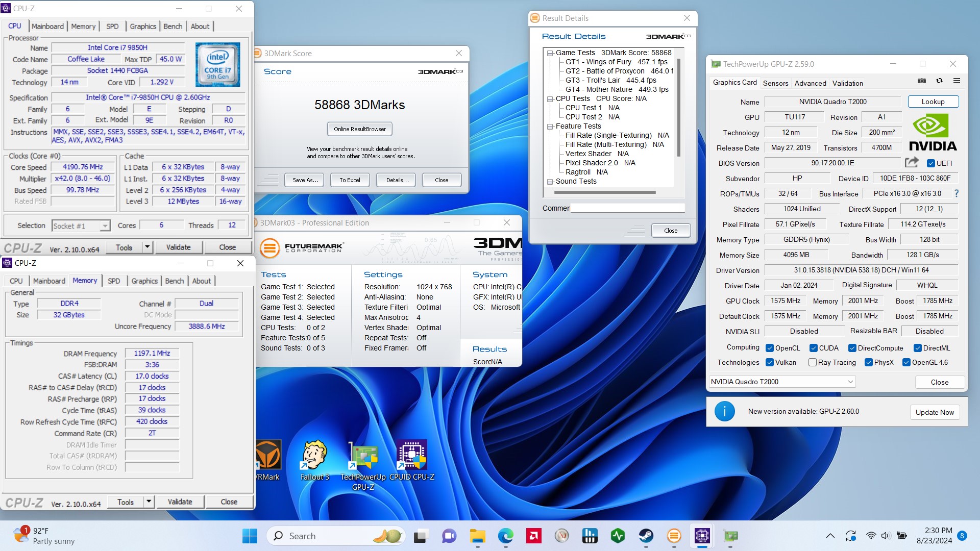Toggle the OpenGL 4.6 checkbox
Screen dimensions: 980x551
point(906,362)
